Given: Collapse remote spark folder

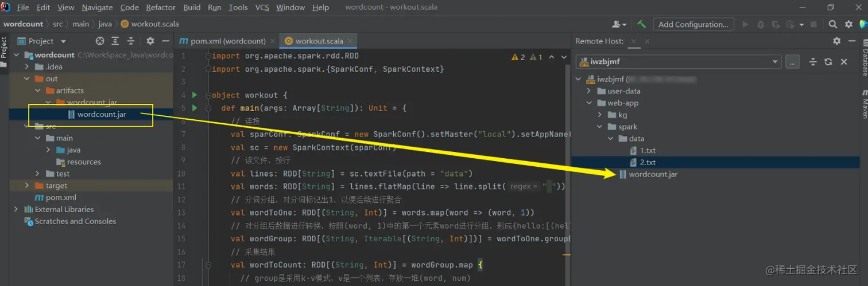Looking at the screenshot, I should [600, 127].
